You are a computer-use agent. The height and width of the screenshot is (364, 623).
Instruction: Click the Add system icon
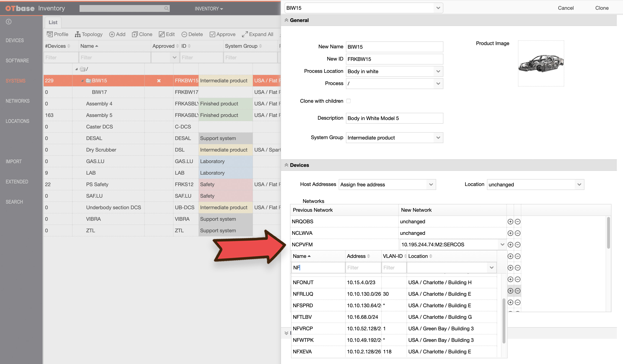point(112,34)
